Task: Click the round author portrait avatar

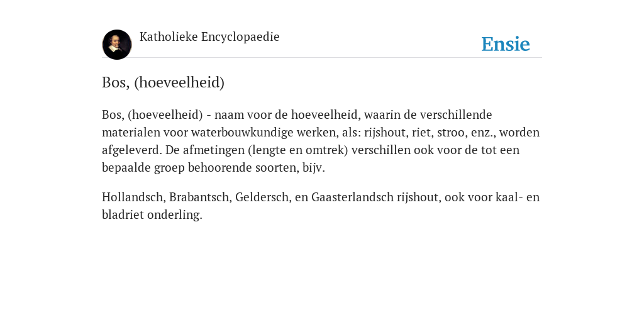Action: pos(116,45)
